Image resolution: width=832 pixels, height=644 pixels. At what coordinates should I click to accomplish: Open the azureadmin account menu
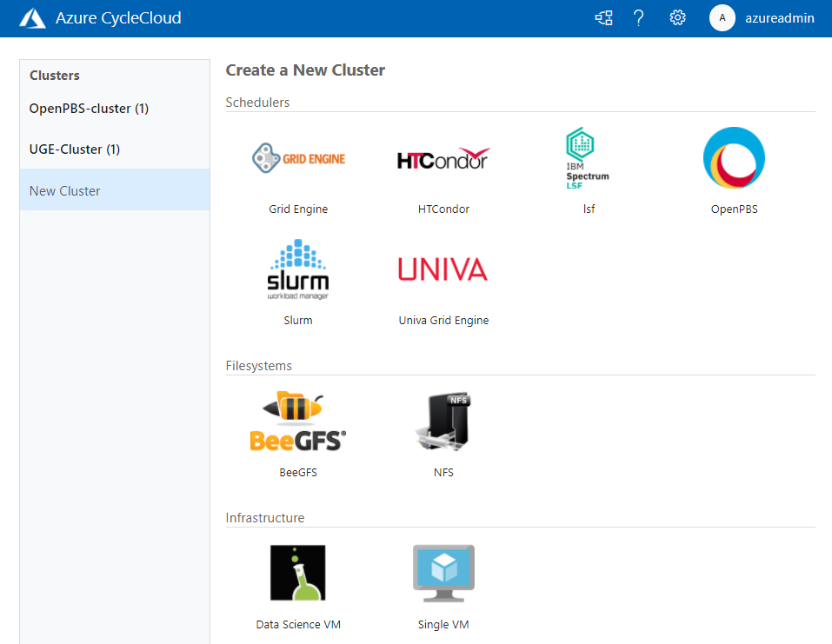779,17
